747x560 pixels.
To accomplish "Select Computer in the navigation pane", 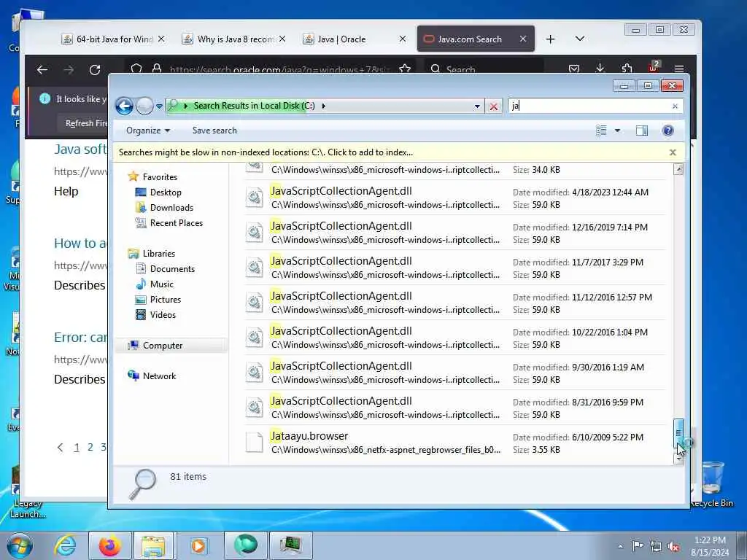I will (163, 345).
